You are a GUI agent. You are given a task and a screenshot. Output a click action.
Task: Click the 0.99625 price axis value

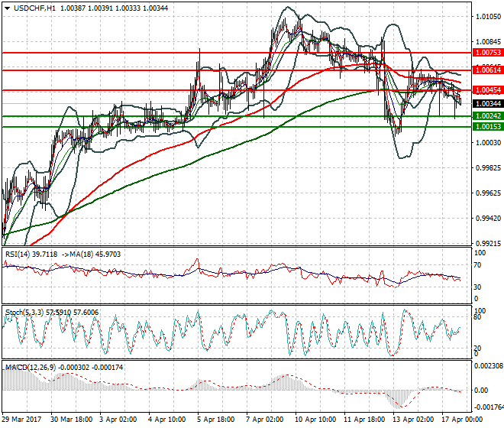pos(488,193)
